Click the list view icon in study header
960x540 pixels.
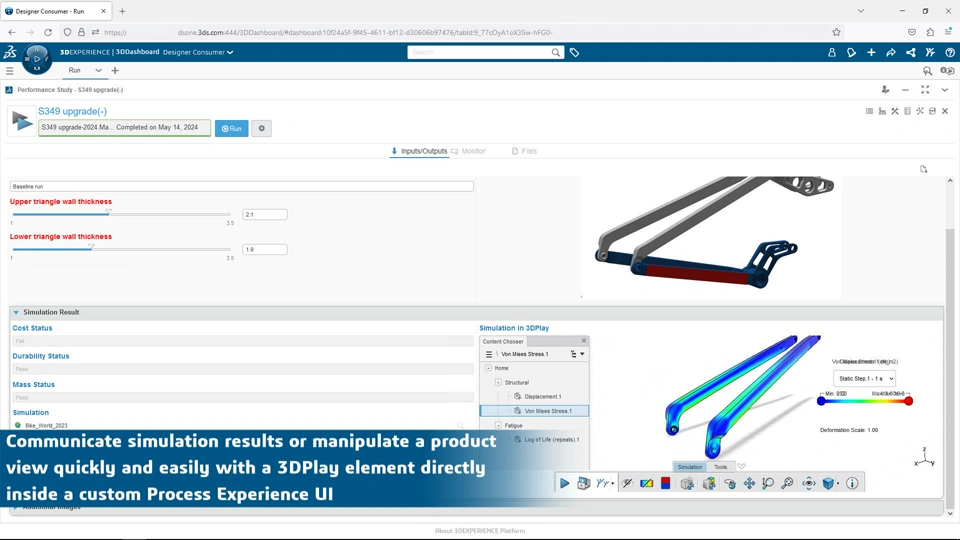tap(869, 111)
